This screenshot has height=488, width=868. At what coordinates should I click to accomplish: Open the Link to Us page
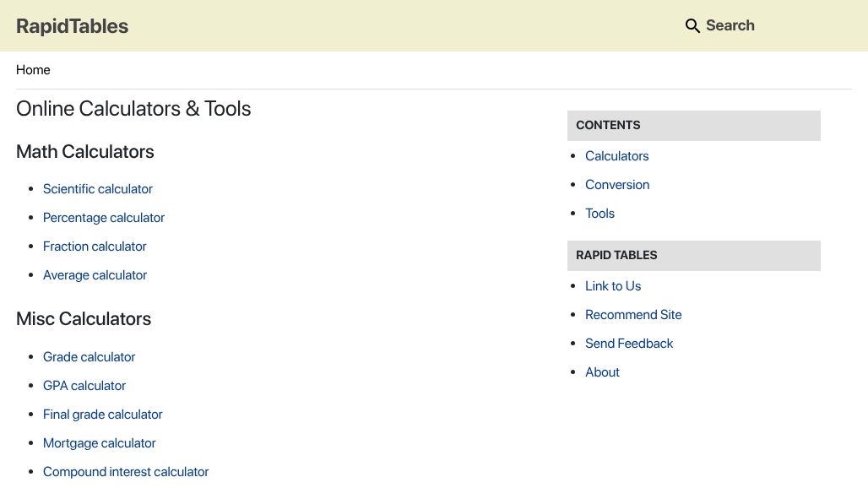click(x=613, y=286)
